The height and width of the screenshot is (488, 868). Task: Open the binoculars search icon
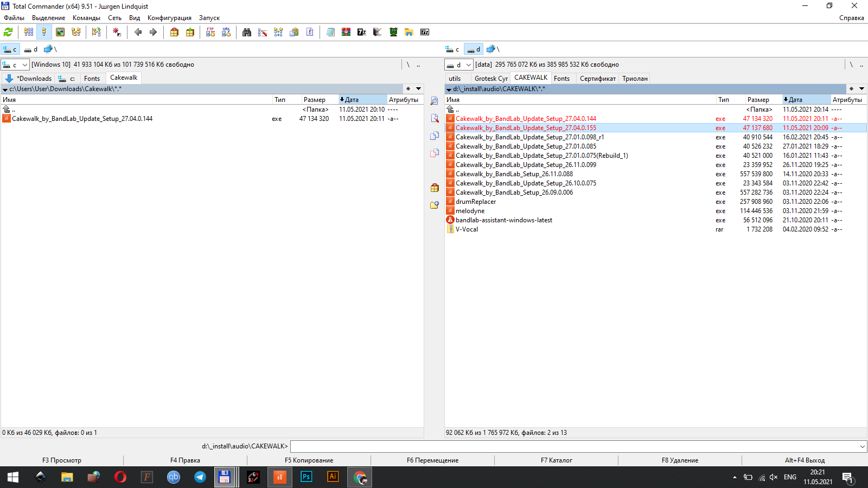247,32
